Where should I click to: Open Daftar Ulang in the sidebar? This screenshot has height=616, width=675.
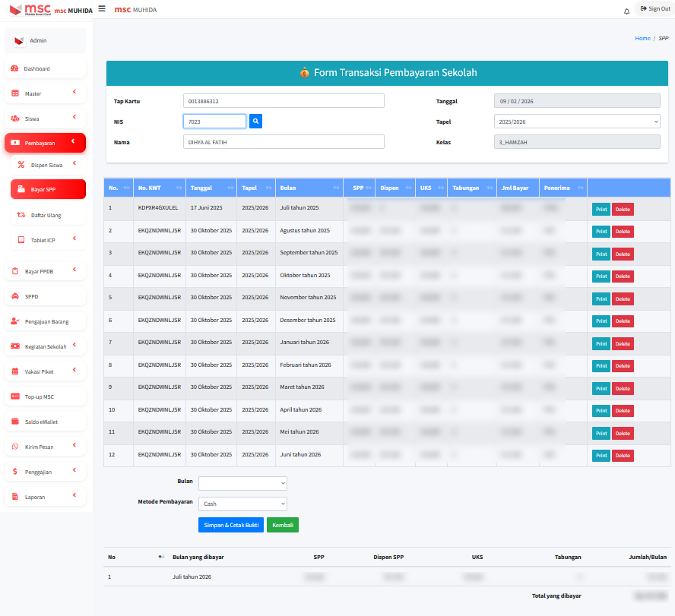(46, 216)
